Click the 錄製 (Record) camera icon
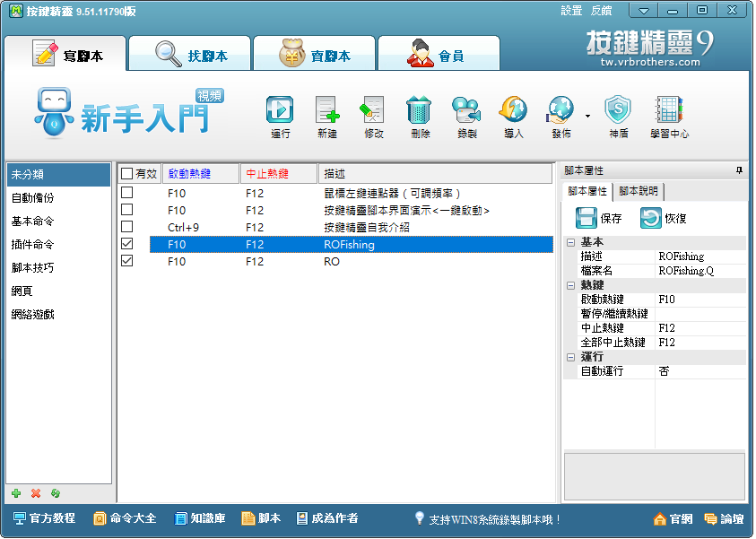 point(466,110)
